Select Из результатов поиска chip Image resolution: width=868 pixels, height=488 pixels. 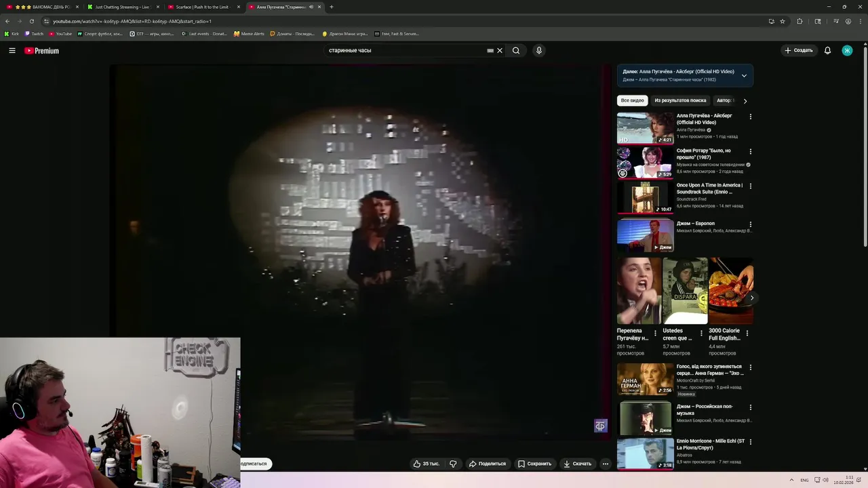680,100
